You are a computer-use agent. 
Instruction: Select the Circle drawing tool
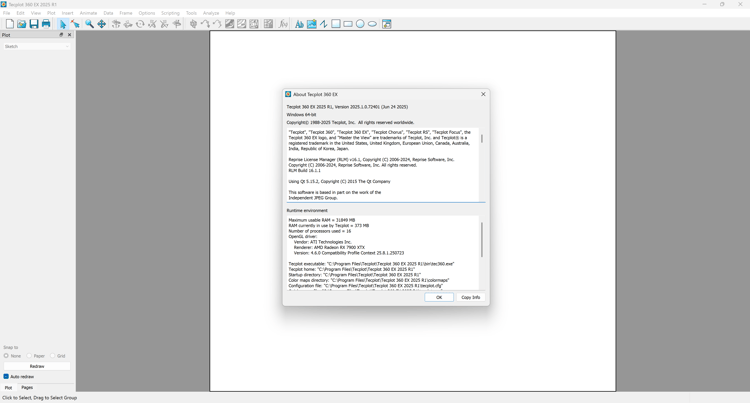coord(360,24)
